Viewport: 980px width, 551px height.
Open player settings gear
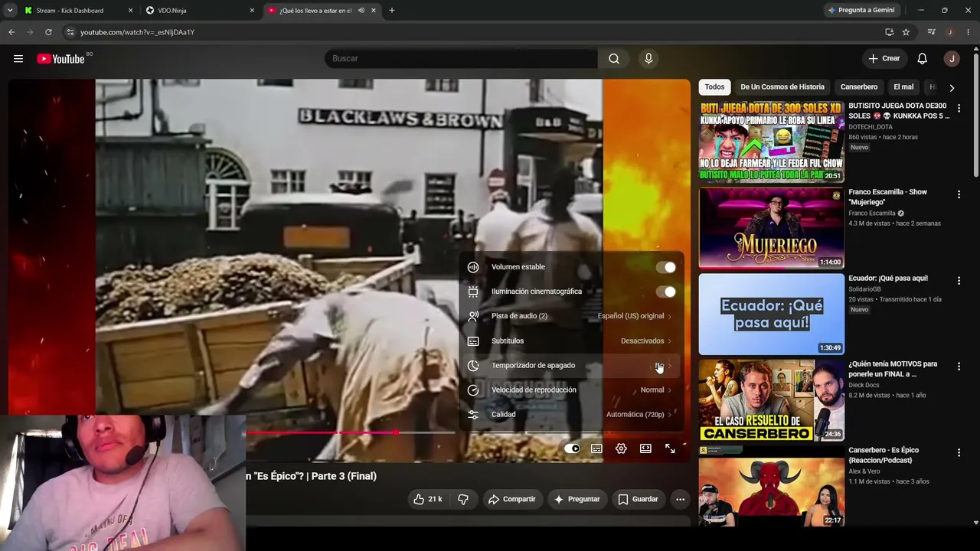tap(621, 448)
